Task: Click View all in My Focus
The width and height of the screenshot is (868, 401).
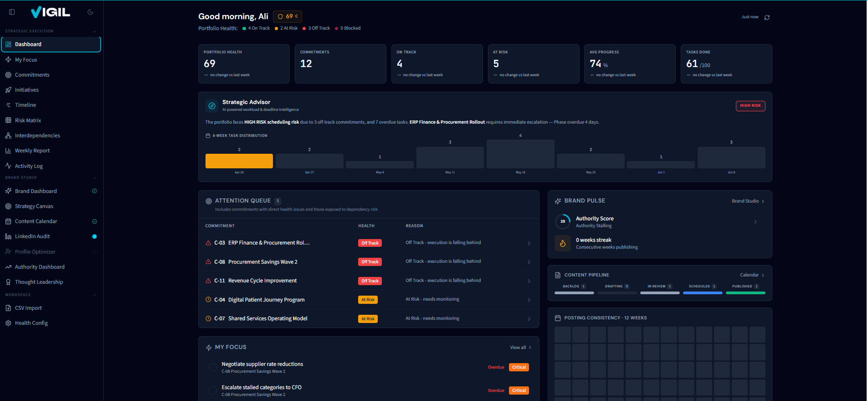Action: click(x=521, y=348)
